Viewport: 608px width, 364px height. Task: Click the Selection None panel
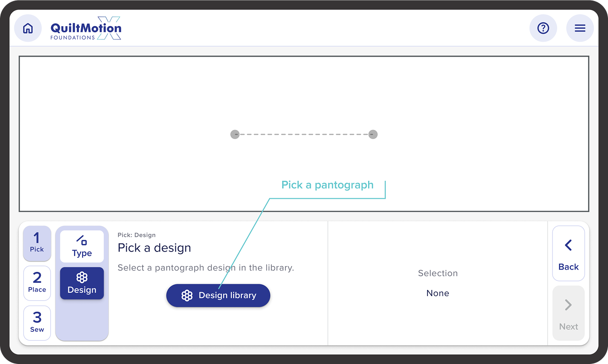point(437,283)
